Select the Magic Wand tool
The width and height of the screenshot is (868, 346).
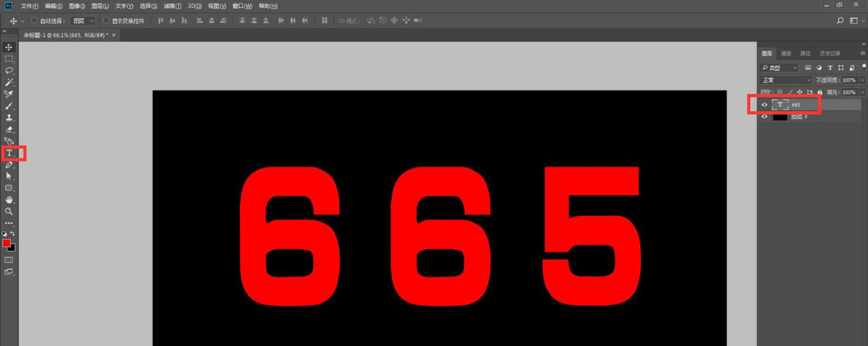click(x=9, y=82)
